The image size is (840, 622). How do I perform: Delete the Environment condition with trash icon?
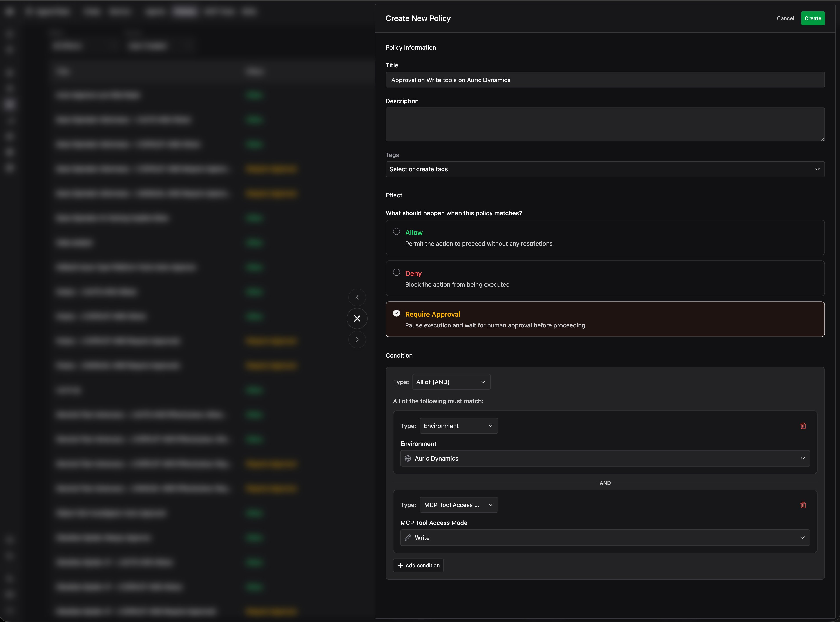(x=803, y=426)
